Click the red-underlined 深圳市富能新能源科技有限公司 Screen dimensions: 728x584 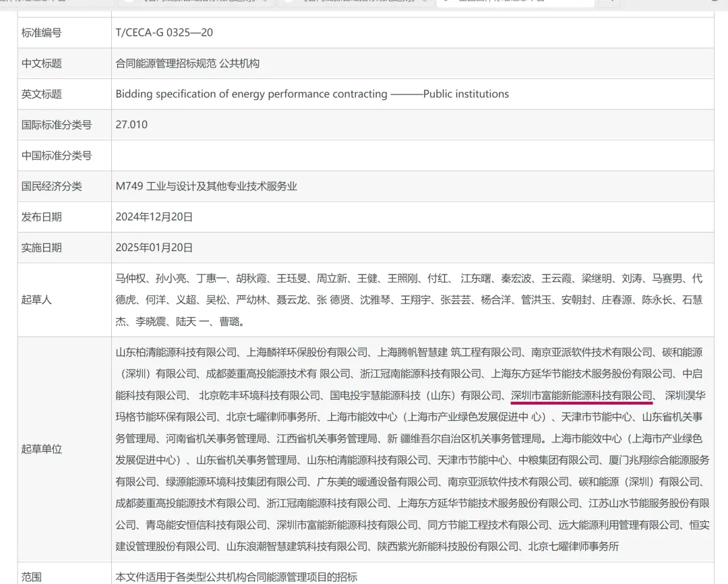581,395
